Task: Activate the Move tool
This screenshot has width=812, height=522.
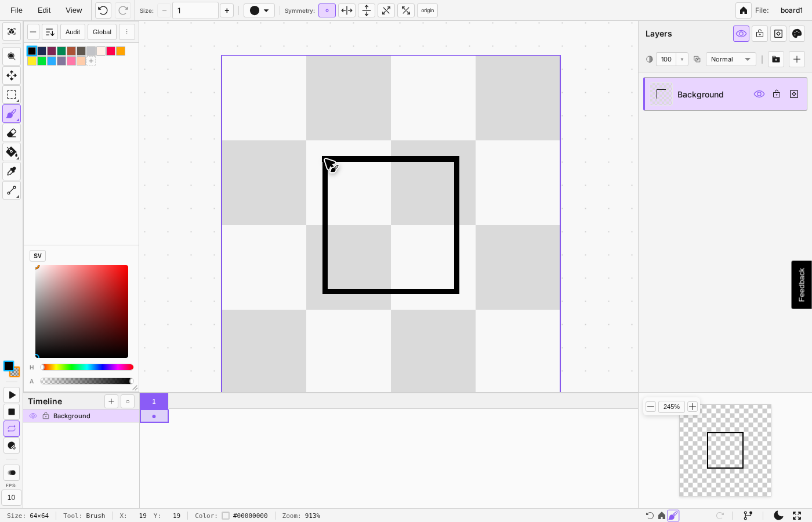Action: point(12,75)
